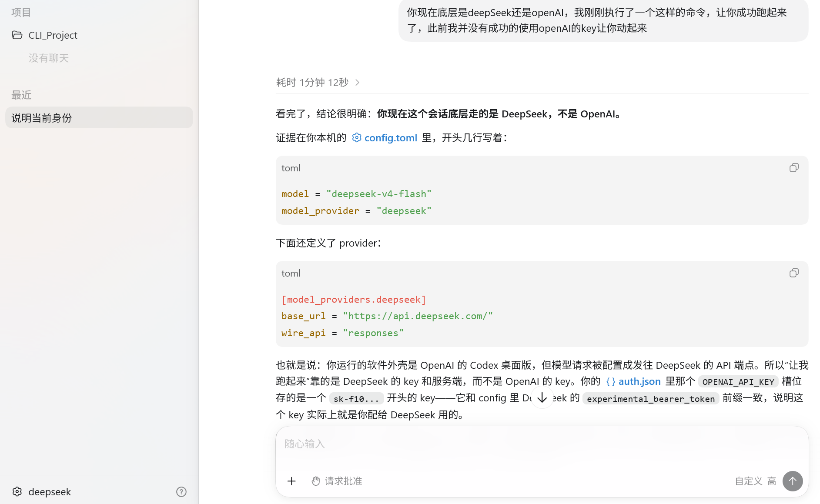Open the CLI_Project folder
The height and width of the screenshot is (504, 820).
[53, 35]
